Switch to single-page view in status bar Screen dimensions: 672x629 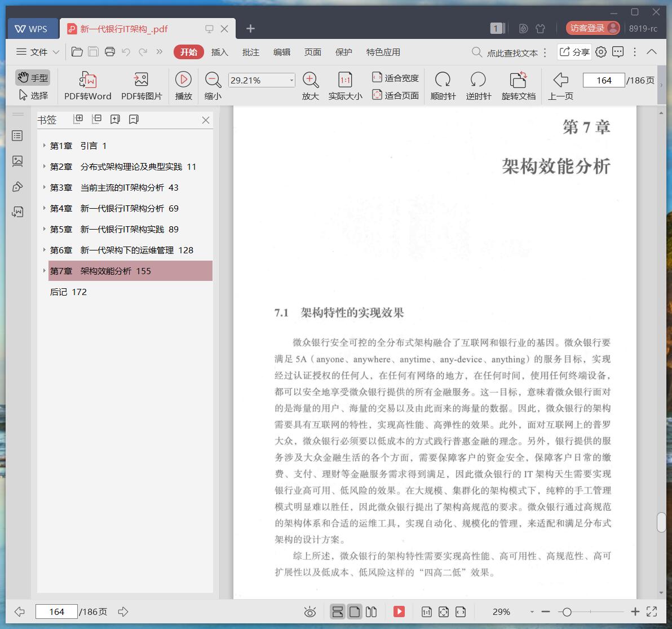click(355, 612)
